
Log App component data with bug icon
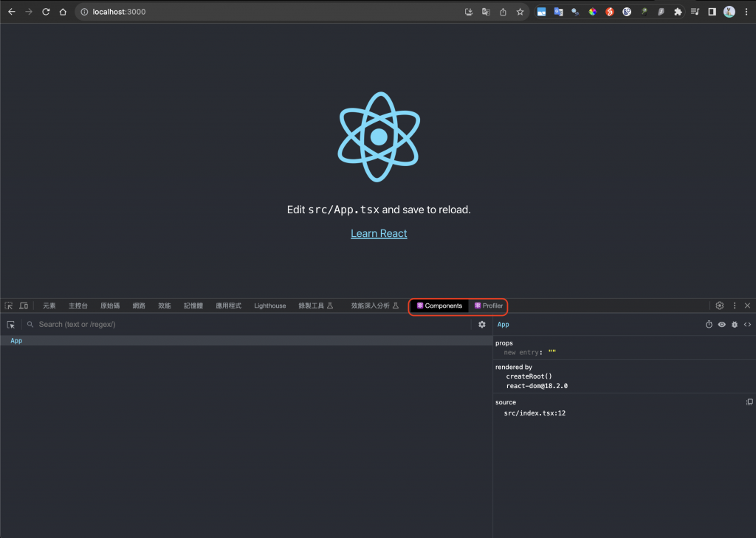735,325
